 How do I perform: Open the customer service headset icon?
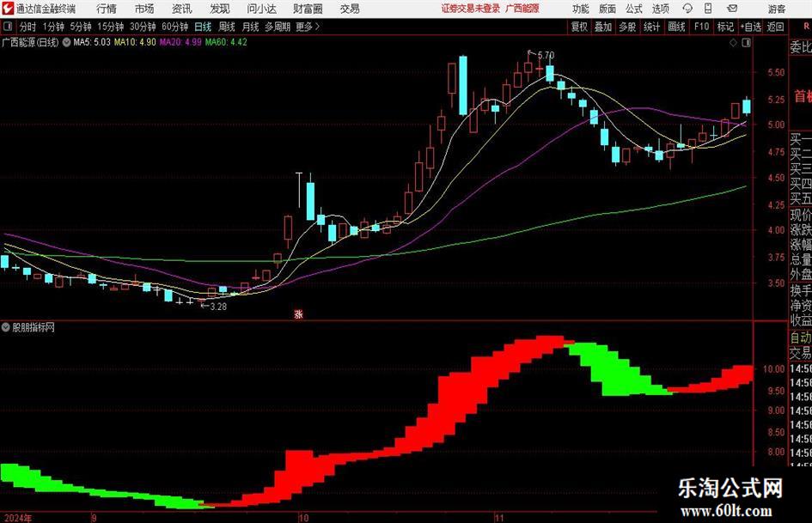pos(687,9)
